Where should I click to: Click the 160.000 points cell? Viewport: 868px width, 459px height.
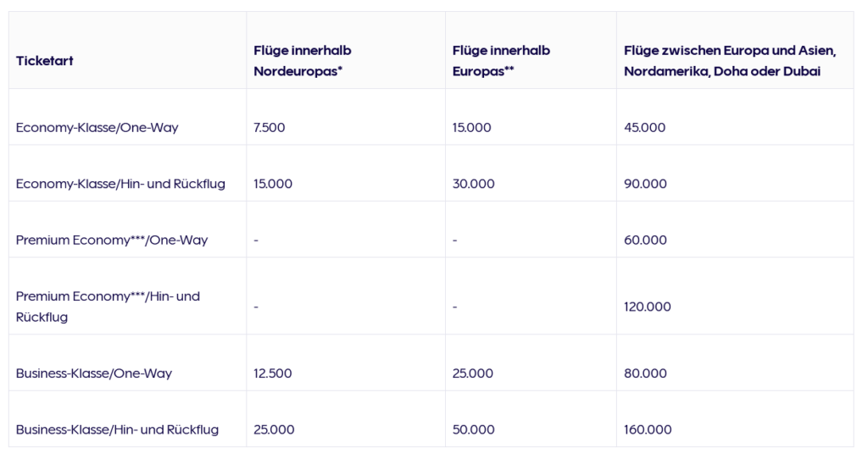648,430
